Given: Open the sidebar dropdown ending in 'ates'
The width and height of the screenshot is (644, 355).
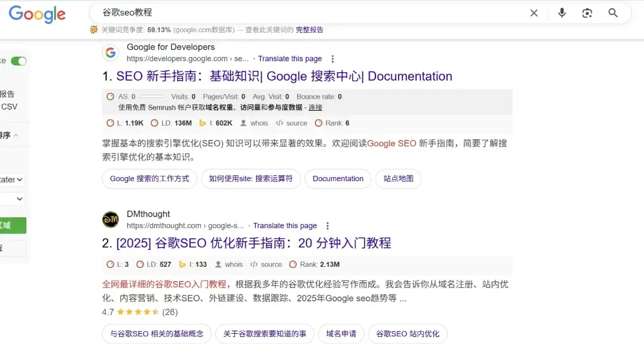Looking at the screenshot, I should (x=12, y=180).
